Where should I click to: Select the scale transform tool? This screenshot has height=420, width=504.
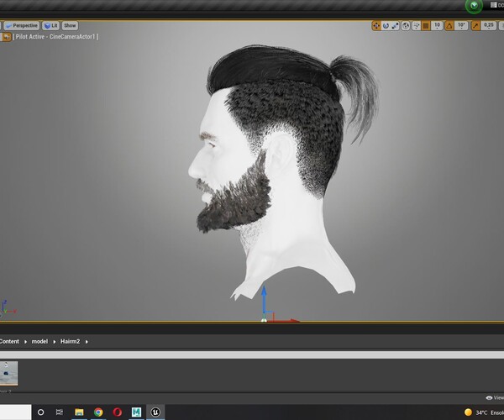point(395,26)
